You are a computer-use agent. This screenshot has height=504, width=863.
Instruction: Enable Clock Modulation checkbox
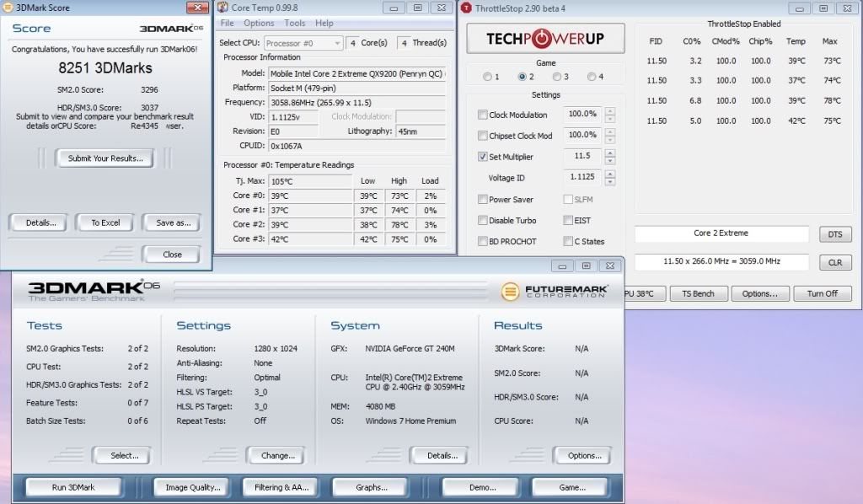point(483,115)
